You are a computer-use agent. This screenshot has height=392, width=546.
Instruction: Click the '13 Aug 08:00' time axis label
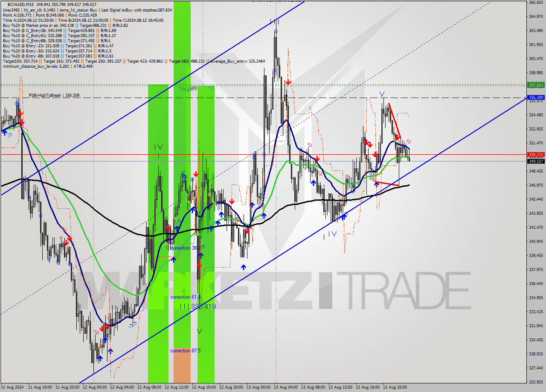pyautogui.click(x=313, y=387)
